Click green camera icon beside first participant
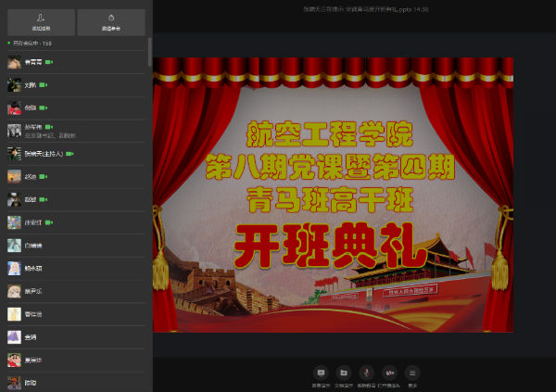The width and height of the screenshot is (556, 392). (48, 62)
